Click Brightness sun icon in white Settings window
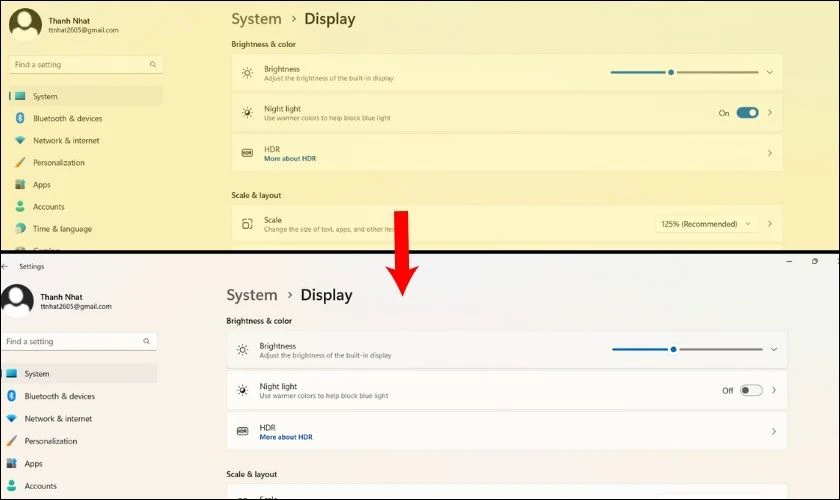This screenshot has height=500, width=840. click(243, 350)
